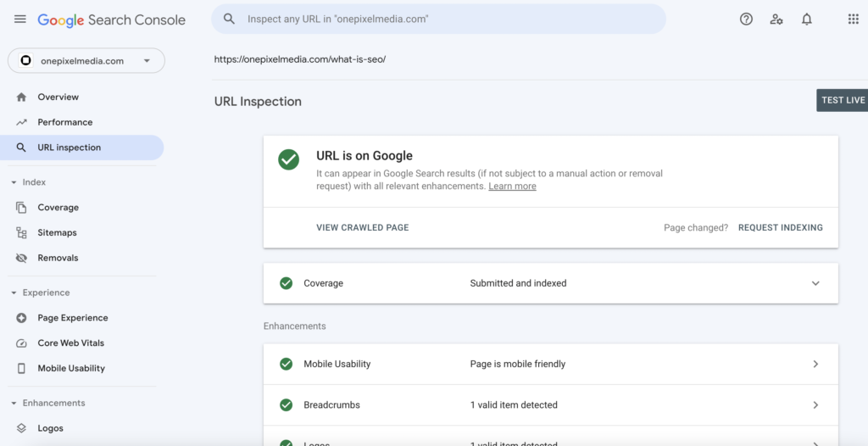Open the Learn more link
Image resolution: width=868 pixels, height=446 pixels.
512,187
